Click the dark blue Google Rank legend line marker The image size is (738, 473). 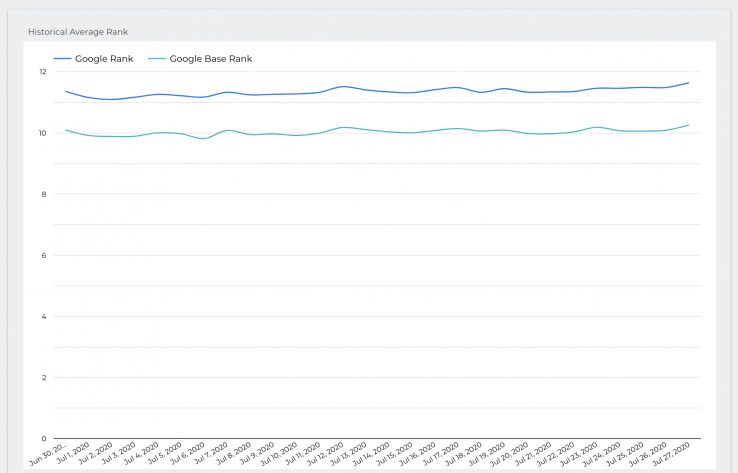tap(62, 59)
